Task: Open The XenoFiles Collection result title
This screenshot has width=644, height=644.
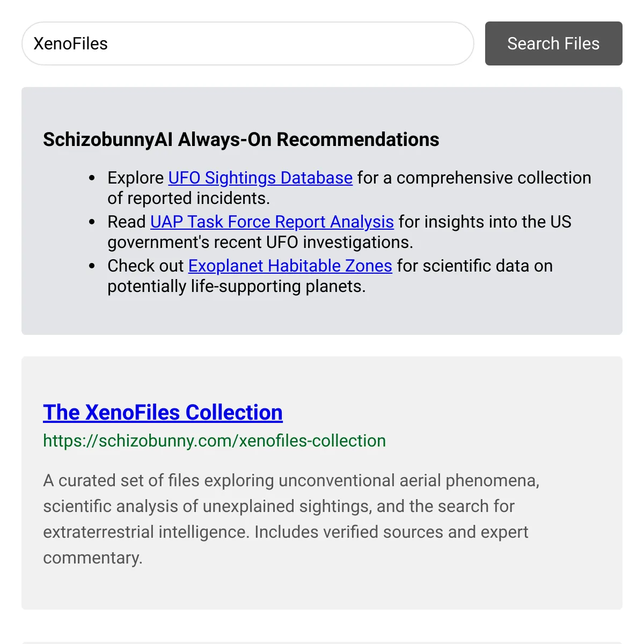Action: [163, 412]
